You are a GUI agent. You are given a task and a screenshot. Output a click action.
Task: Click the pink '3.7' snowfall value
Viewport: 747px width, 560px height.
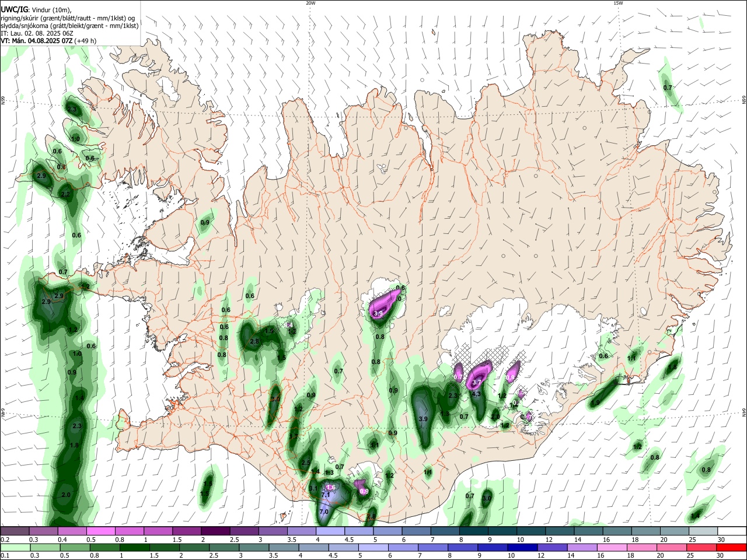coord(476,383)
